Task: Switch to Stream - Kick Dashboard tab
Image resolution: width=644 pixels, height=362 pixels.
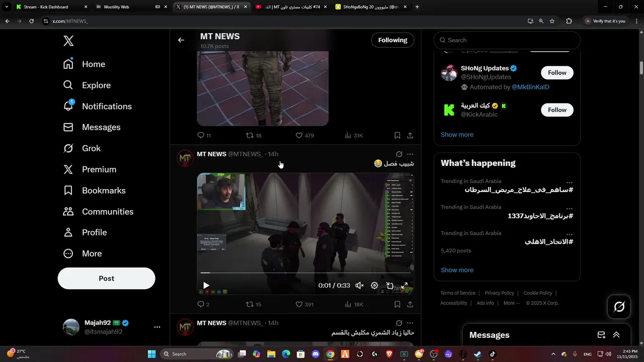Action: pos(51,7)
